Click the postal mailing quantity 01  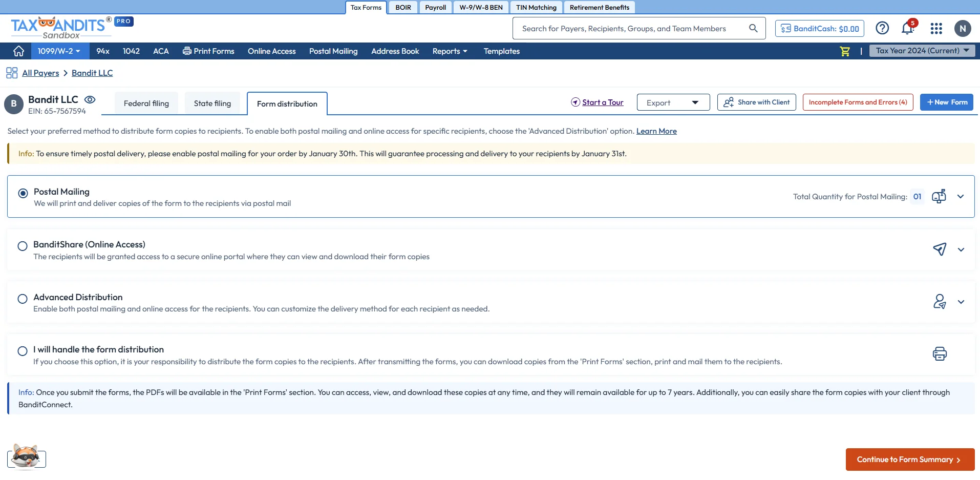[918, 197]
